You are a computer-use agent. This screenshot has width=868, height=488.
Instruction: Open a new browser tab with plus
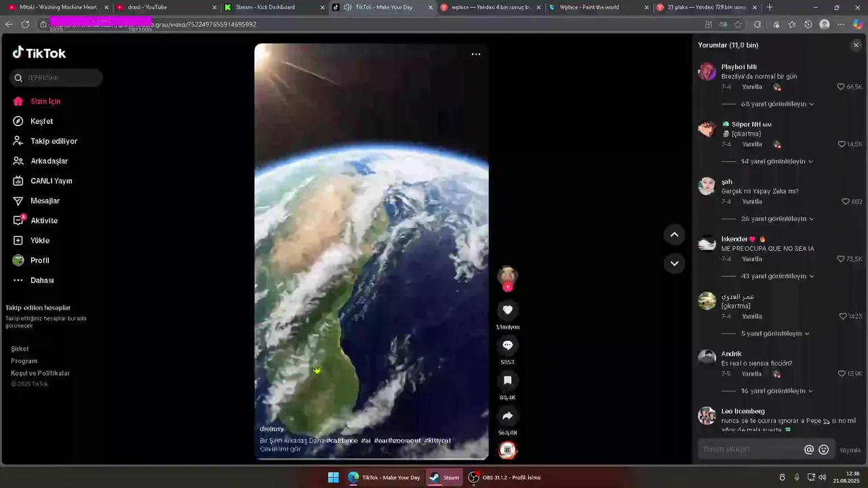(x=769, y=7)
